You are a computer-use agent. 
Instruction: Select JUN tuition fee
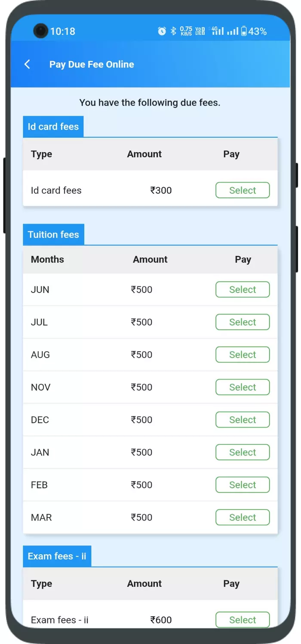242,289
